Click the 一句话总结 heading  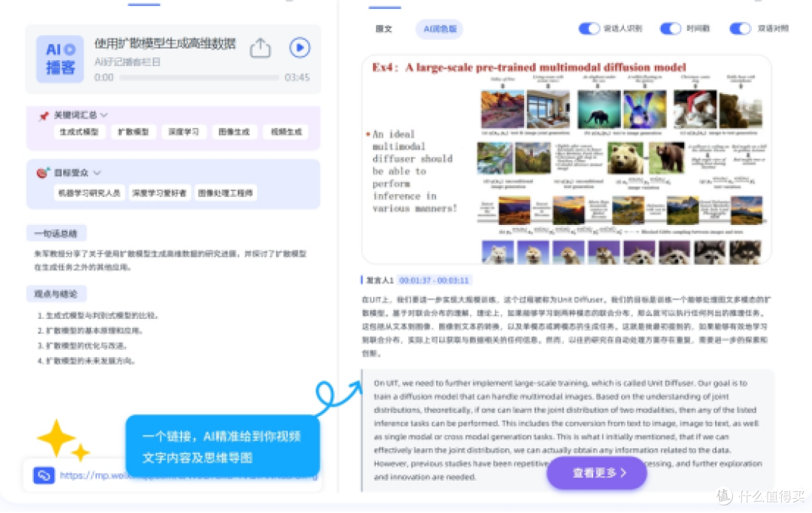[56, 234]
